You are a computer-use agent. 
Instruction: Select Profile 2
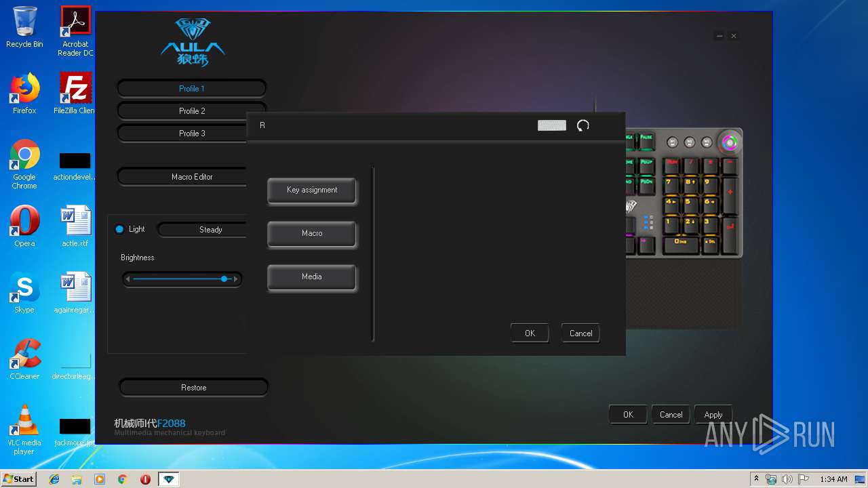[x=191, y=111]
